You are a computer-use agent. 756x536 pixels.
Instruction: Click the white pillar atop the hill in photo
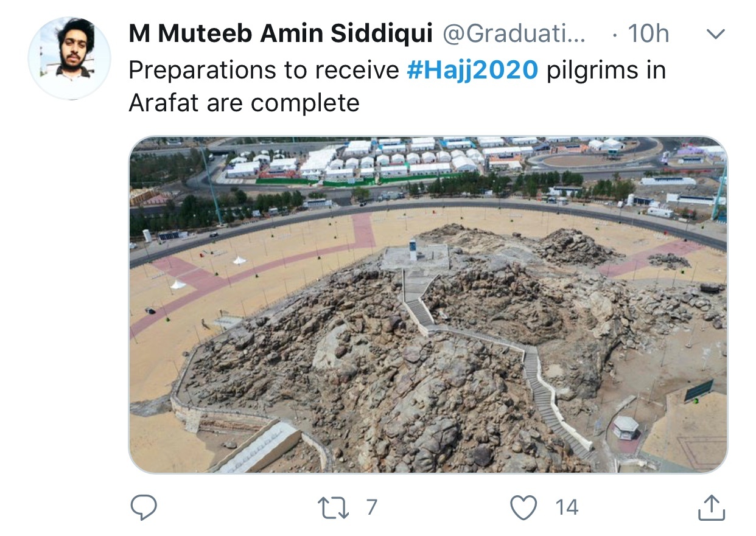[413, 250]
